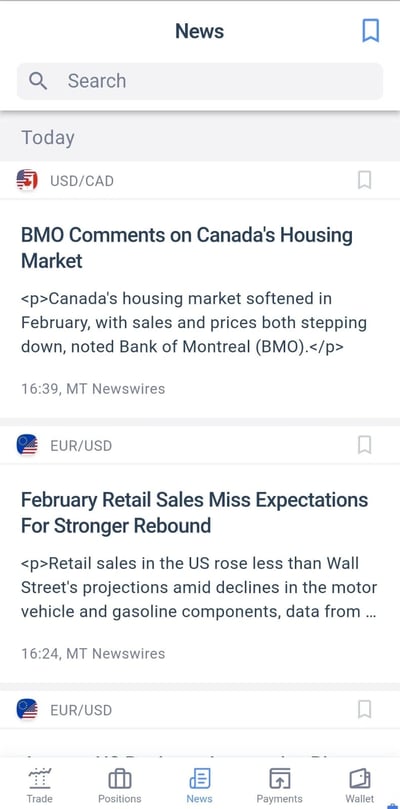The image size is (400, 809).
Task: Click the USD/CAD flag icon
Action: [27, 181]
